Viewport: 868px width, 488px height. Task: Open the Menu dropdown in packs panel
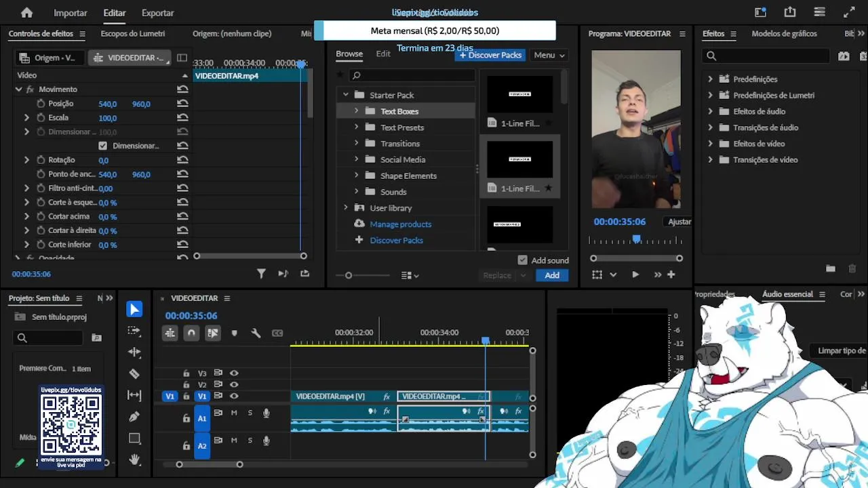pyautogui.click(x=549, y=55)
